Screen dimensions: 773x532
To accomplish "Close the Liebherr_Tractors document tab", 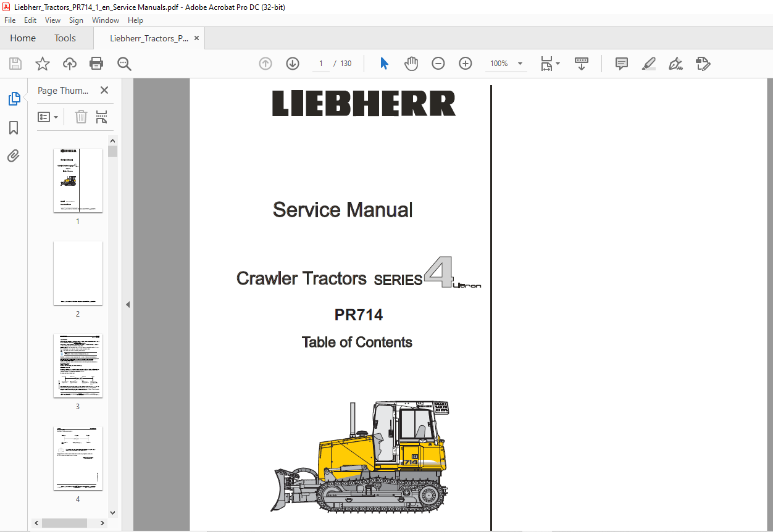I will coord(196,38).
